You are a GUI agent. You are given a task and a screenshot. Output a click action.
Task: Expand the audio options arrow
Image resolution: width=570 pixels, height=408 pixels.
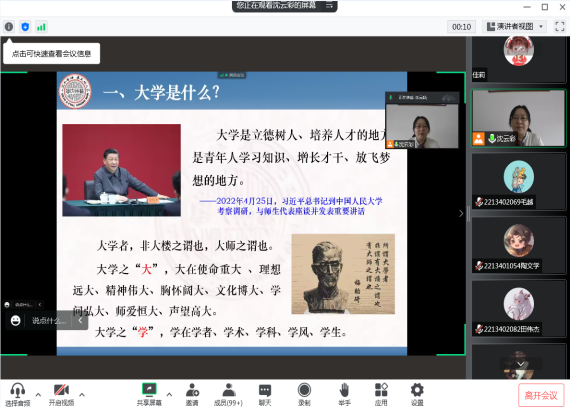[x=38, y=394]
